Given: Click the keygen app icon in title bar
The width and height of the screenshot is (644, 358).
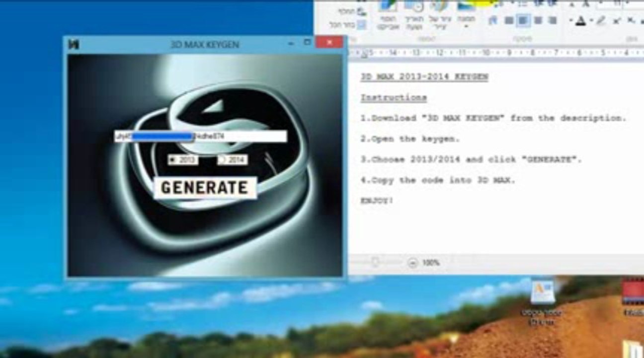Looking at the screenshot, I should [x=74, y=44].
